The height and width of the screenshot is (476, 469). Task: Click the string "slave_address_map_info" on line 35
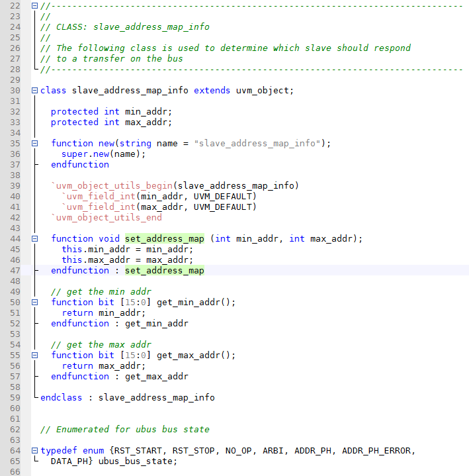tap(257, 143)
